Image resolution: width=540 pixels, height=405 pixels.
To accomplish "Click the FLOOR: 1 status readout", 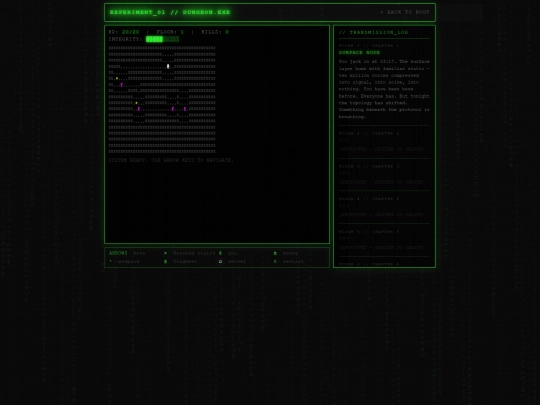I will tap(170, 32).
